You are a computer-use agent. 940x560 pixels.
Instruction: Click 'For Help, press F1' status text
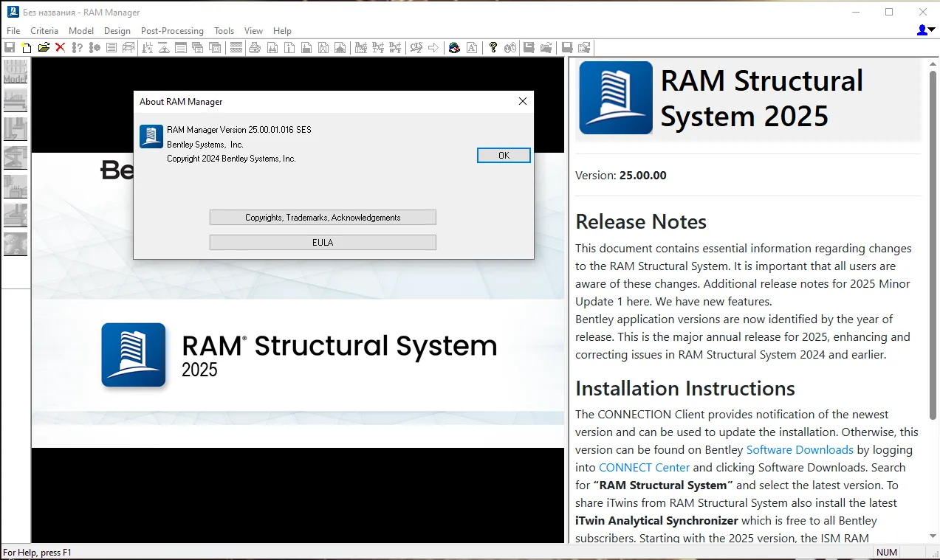(38, 552)
